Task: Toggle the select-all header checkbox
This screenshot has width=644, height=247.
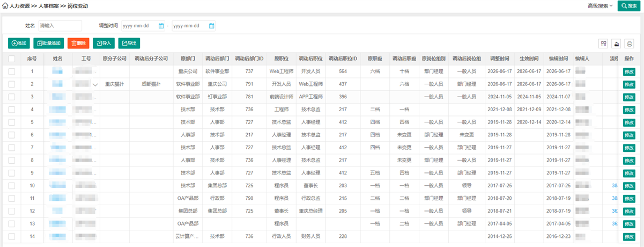Action: (x=12, y=59)
